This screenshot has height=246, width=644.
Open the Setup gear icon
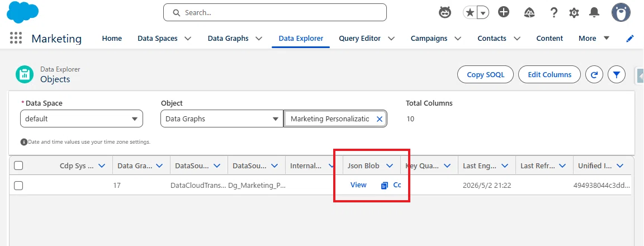point(574,13)
